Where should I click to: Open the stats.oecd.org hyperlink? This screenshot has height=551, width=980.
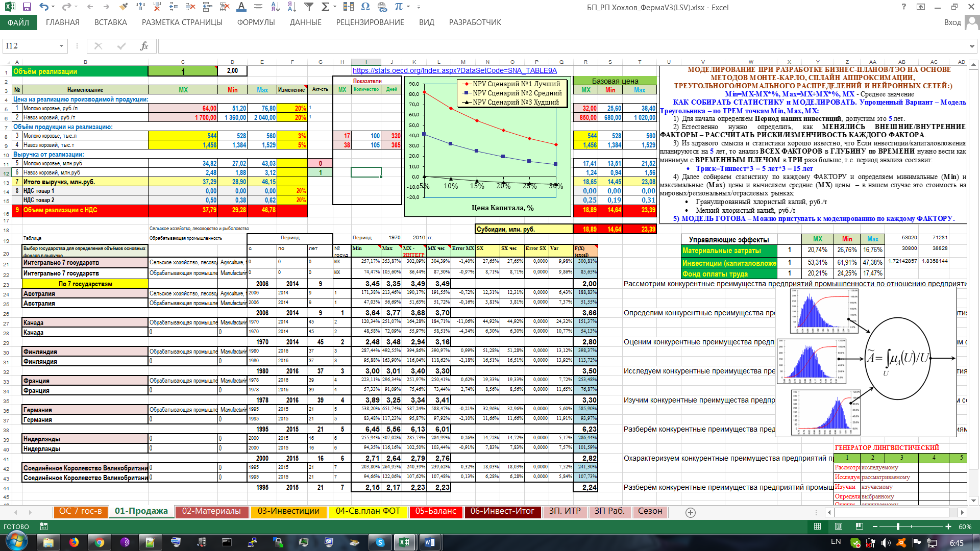[454, 71]
